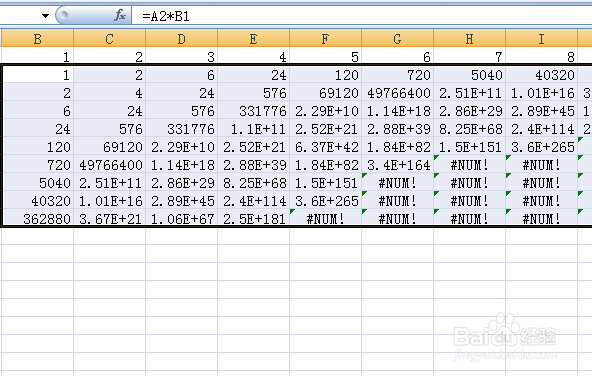The height and width of the screenshot is (376, 592).
Task: Click 2.88E+39 in column G
Action: tap(398, 129)
